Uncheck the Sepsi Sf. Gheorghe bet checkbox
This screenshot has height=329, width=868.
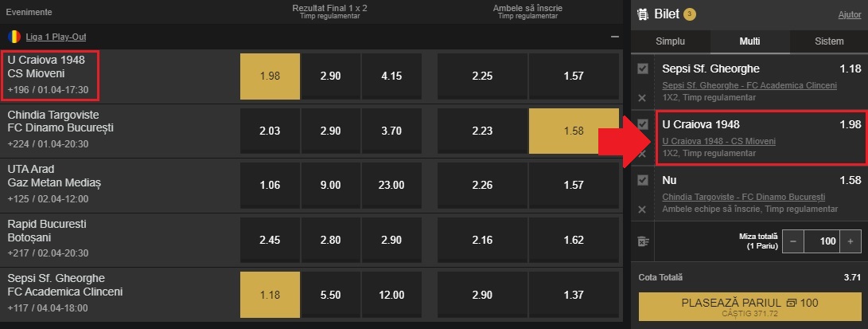(x=643, y=69)
